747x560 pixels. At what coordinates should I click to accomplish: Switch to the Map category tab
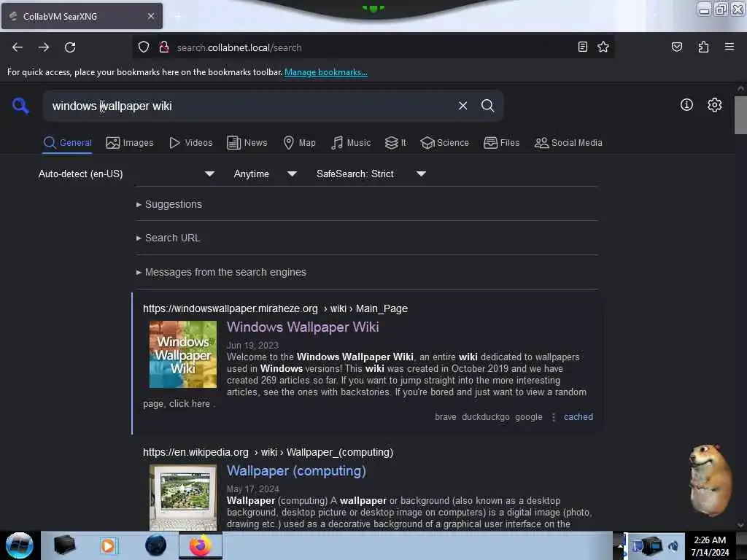coord(299,143)
